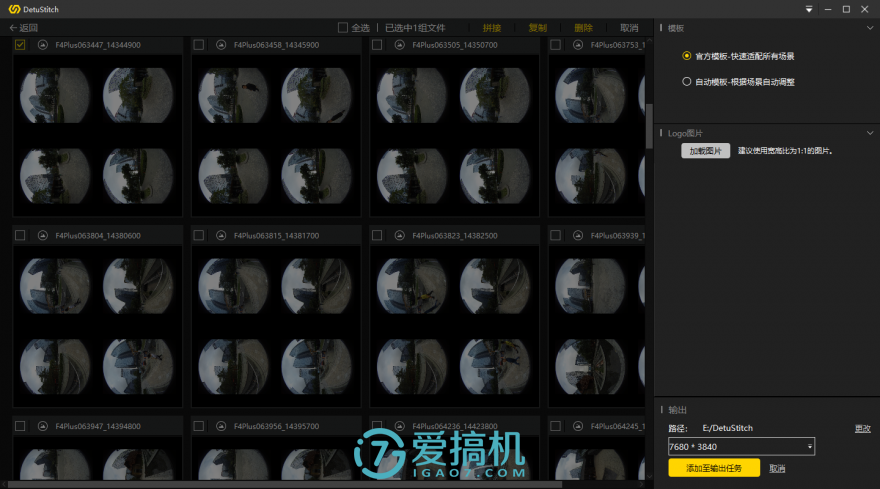Viewport: 880px width, 489px height.
Task: Click 取消 in the top selection toolbar
Action: [629, 28]
